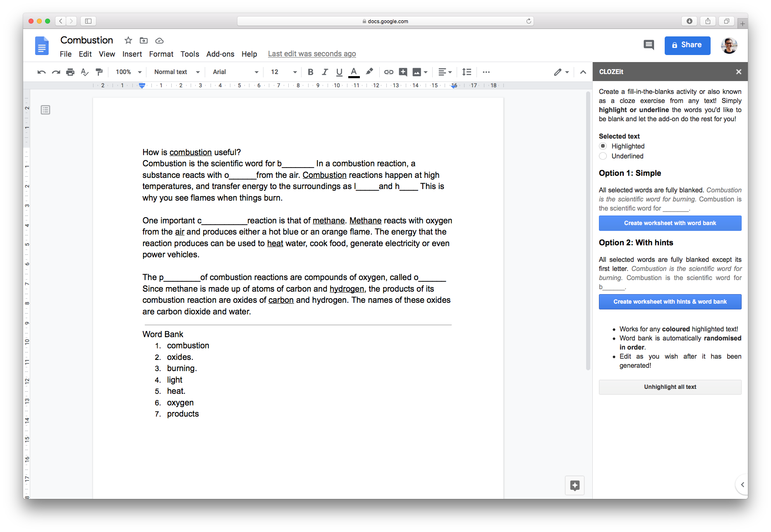771x532 pixels.
Task: Open a new browser tab
Action: tap(742, 24)
